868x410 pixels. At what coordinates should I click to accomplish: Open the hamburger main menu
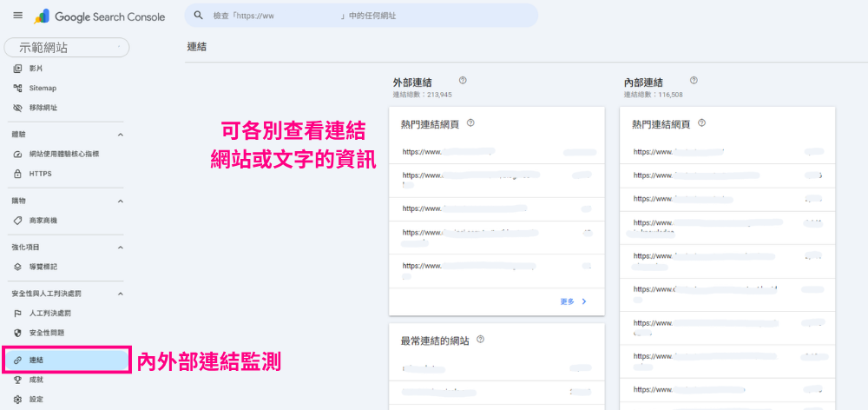17,16
